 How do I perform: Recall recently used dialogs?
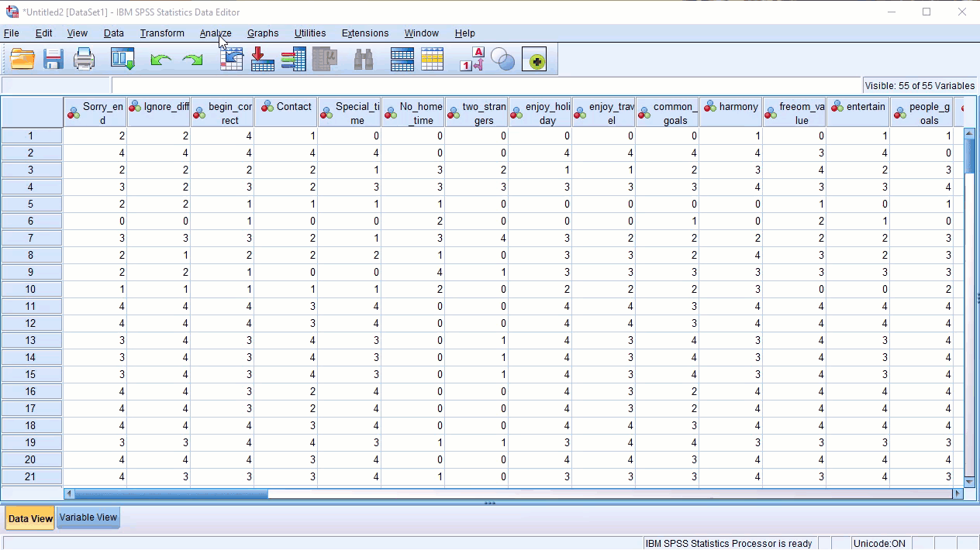click(x=122, y=59)
